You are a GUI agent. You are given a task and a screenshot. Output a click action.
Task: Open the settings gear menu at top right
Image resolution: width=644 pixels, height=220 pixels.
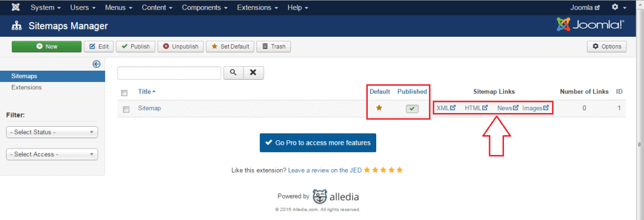(x=618, y=7)
